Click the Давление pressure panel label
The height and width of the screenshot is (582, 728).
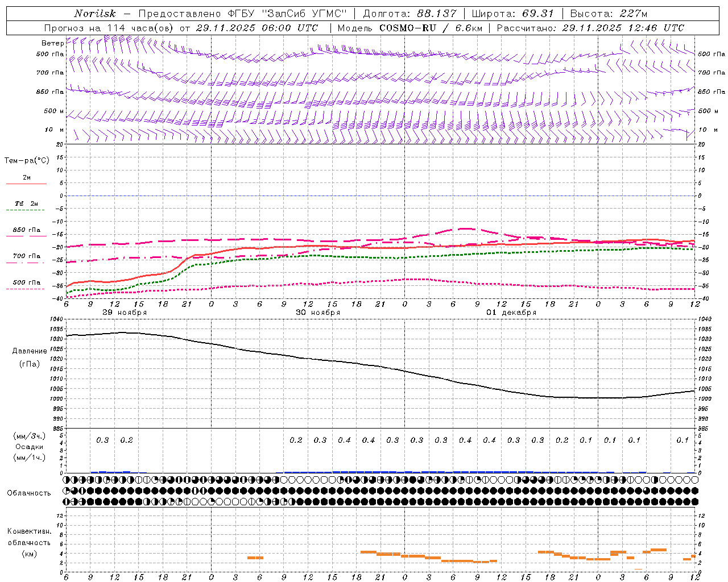(30, 351)
